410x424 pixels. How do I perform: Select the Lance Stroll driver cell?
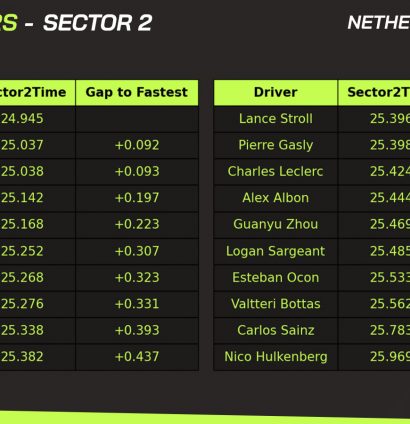[275, 119]
